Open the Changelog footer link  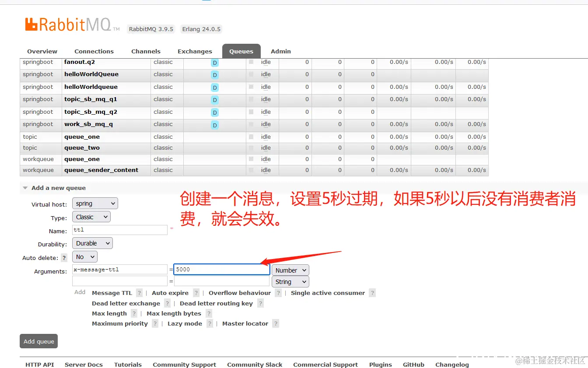[x=452, y=364]
